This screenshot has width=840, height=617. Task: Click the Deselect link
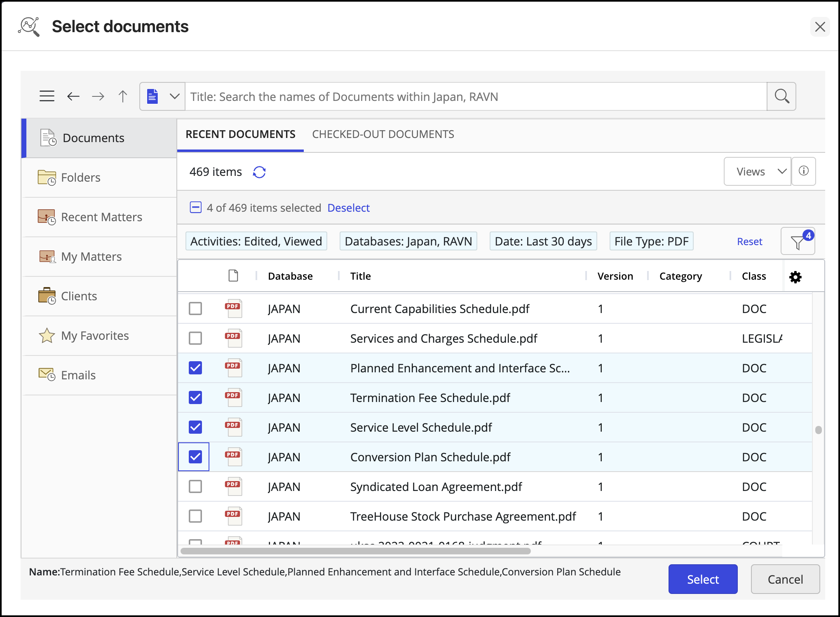tap(348, 208)
